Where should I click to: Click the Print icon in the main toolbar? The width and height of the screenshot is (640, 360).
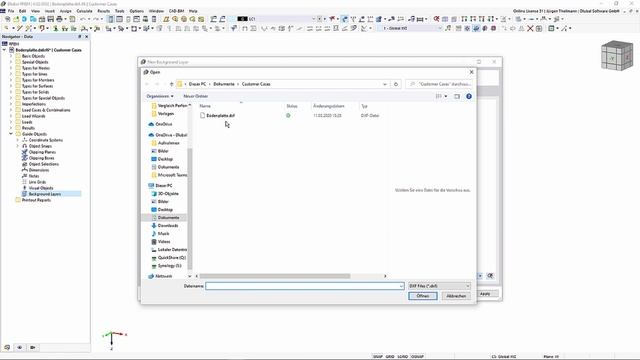point(59,19)
